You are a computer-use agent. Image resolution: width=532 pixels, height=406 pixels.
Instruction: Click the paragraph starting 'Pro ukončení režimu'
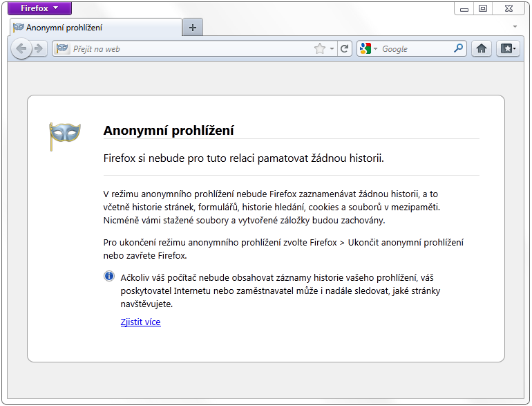[283, 249]
